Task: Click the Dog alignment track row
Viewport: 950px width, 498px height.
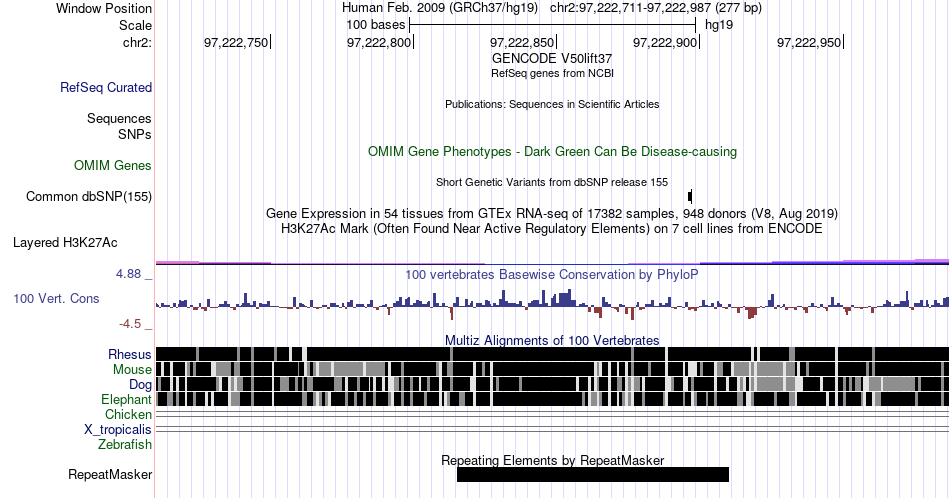Action: [552, 384]
